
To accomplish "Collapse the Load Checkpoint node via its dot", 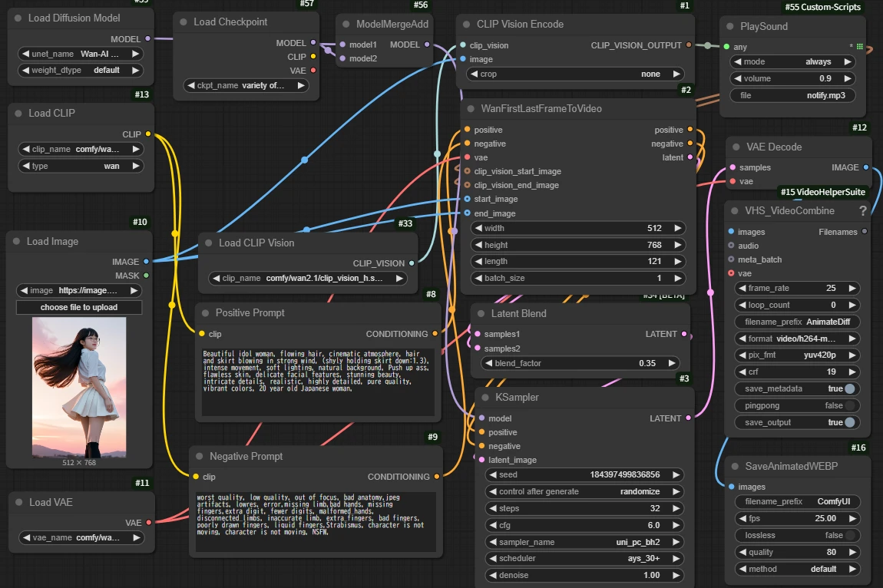I will [x=184, y=22].
